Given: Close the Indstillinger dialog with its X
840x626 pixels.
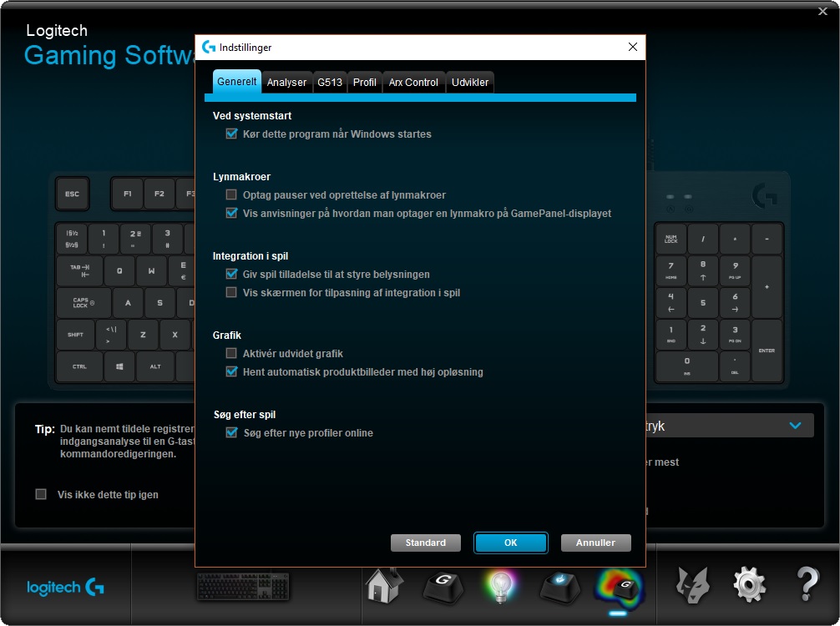Looking at the screenshot, I should [633, 47].
